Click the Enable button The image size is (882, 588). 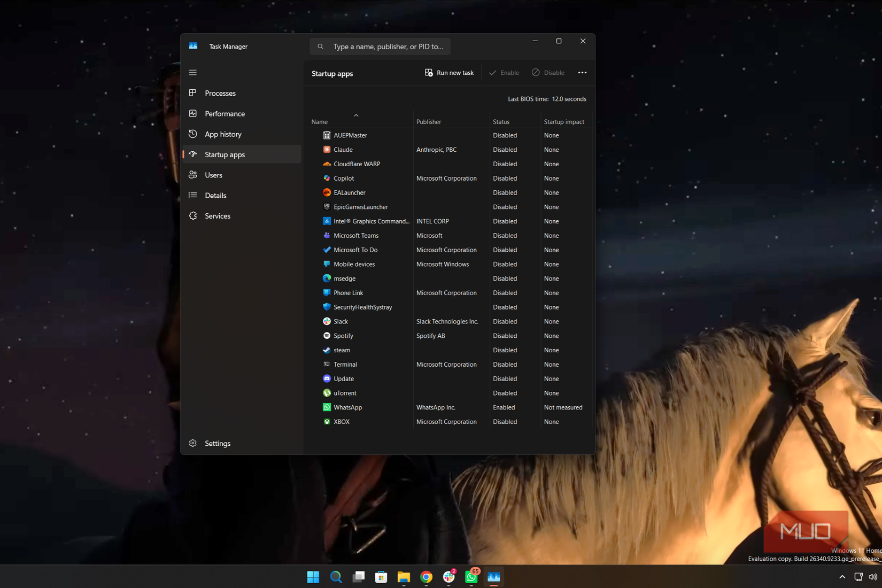504,73
